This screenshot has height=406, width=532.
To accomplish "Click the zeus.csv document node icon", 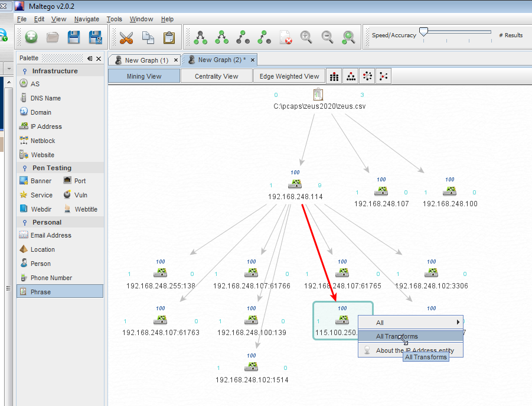I will 318,94.
